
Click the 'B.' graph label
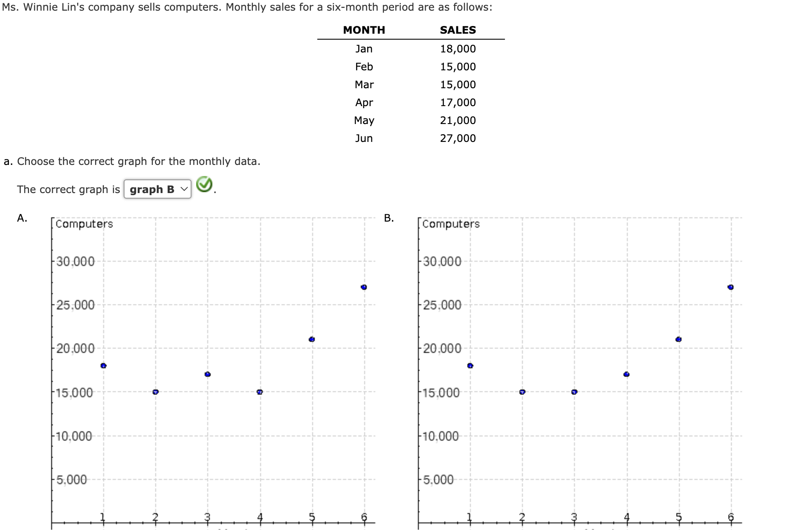pyautogui.click(x=389, y=218)
